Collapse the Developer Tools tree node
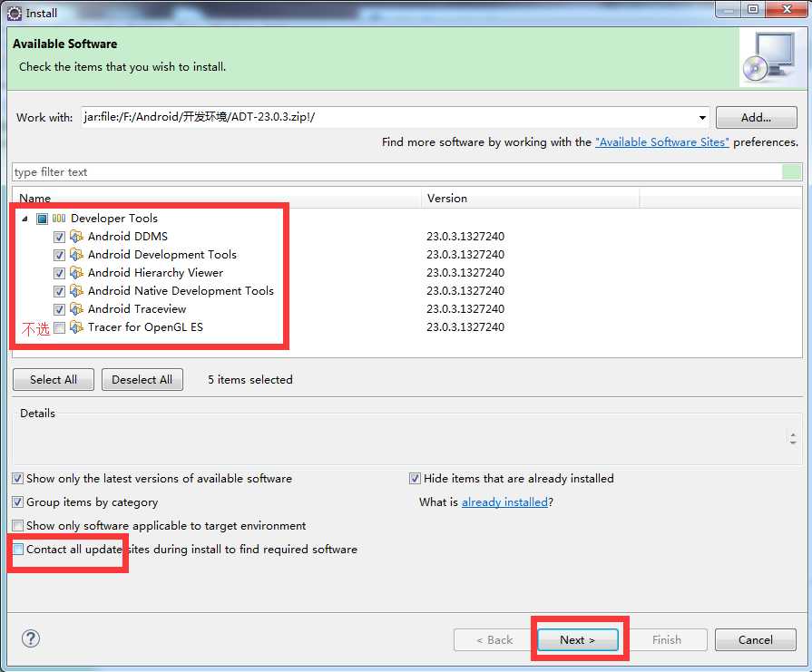 [x=24, y=219]
